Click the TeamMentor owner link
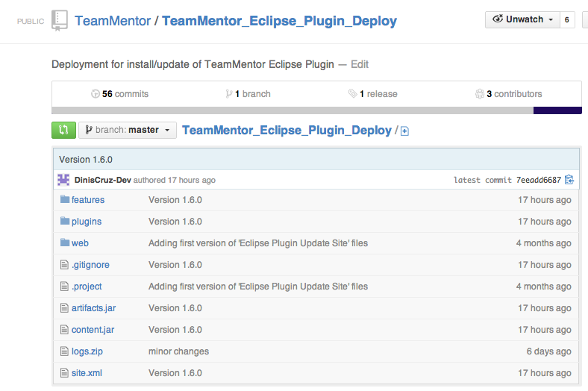This screenshot has height=391, width=588. point(112,21)
